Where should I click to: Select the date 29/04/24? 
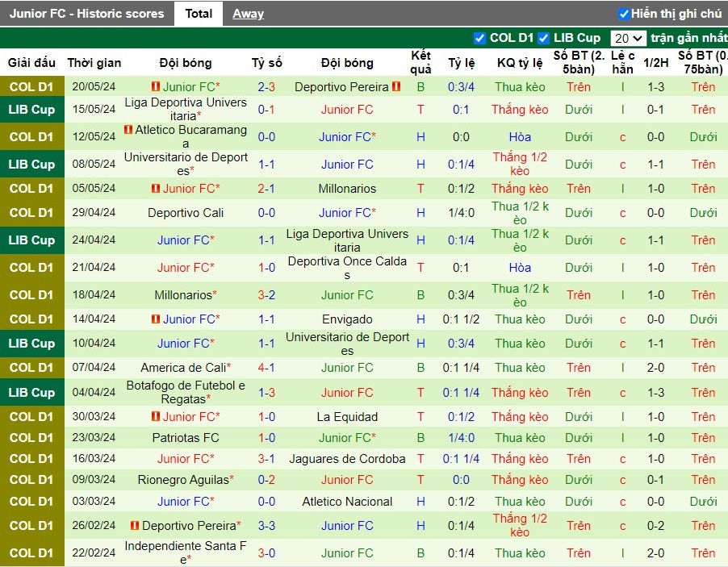94,212
